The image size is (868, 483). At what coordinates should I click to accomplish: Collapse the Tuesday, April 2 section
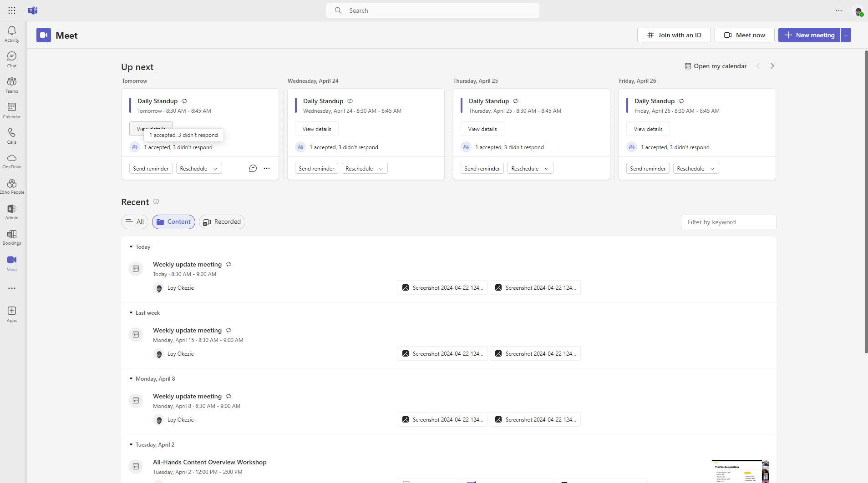click(131, 445)
